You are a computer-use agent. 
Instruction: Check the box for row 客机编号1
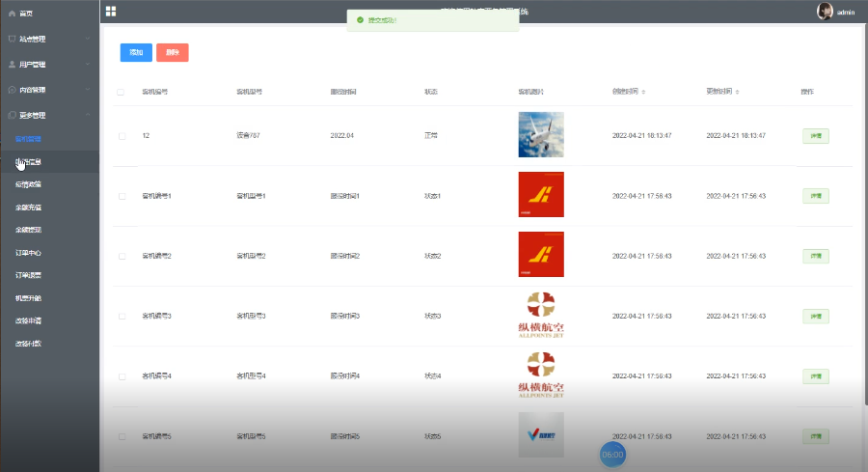(x=122, y=196)
